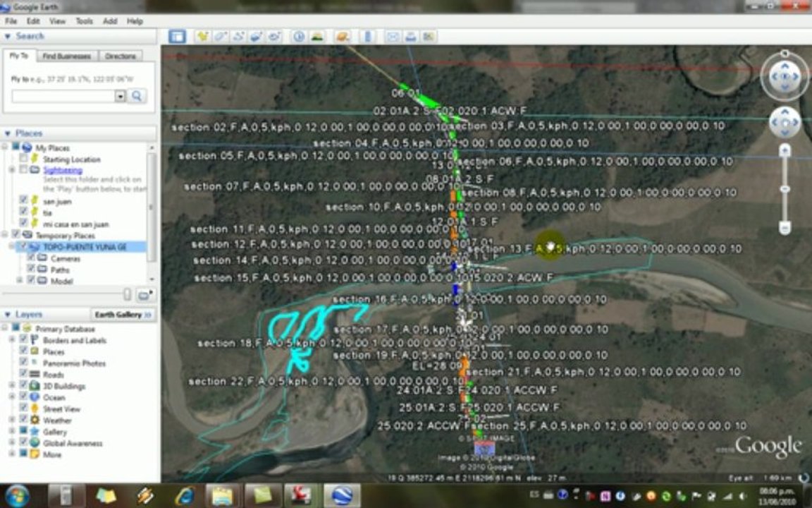Click the Add Image Overlay icon

(257, 36)
